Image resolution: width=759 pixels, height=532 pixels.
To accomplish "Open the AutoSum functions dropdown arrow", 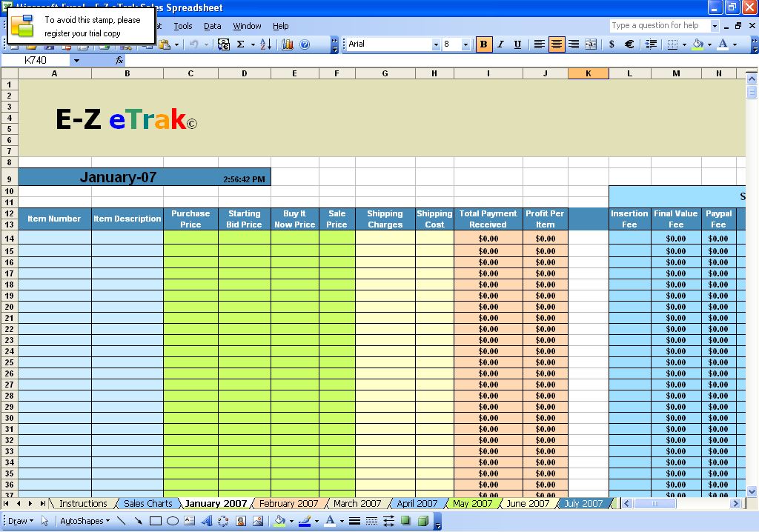I will (253, 44).
